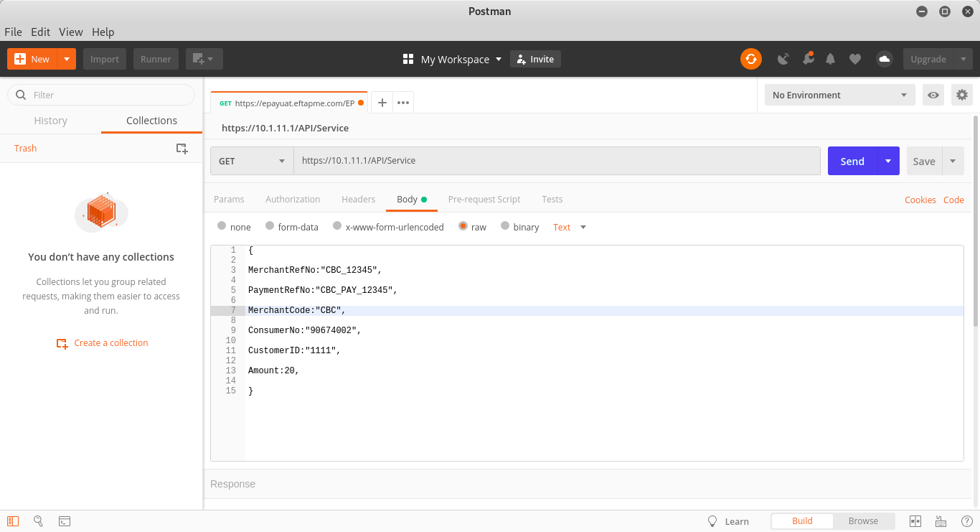Show notifications with the bell icon

(x=831, y=59)
